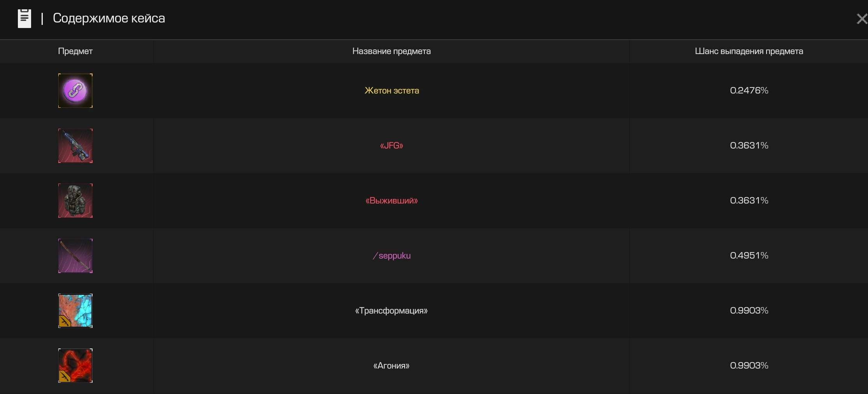Screen dimensions: 868x394
Task: Click the Шанс выпадения предмета header
Action: pos(749,51)
